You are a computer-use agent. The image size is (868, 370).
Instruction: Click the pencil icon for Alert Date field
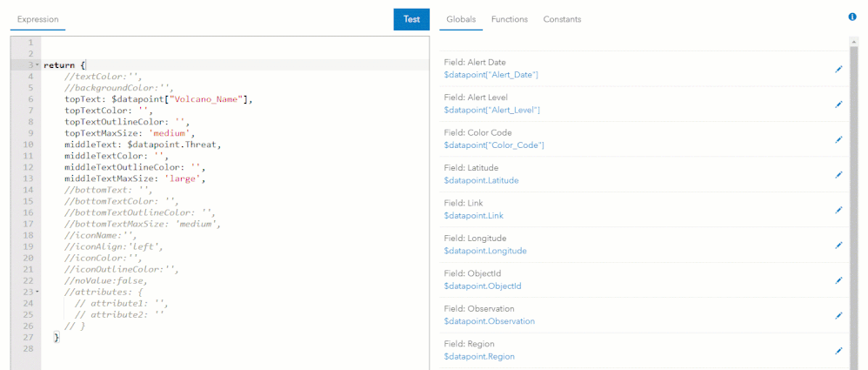click(x=838, y=69)
